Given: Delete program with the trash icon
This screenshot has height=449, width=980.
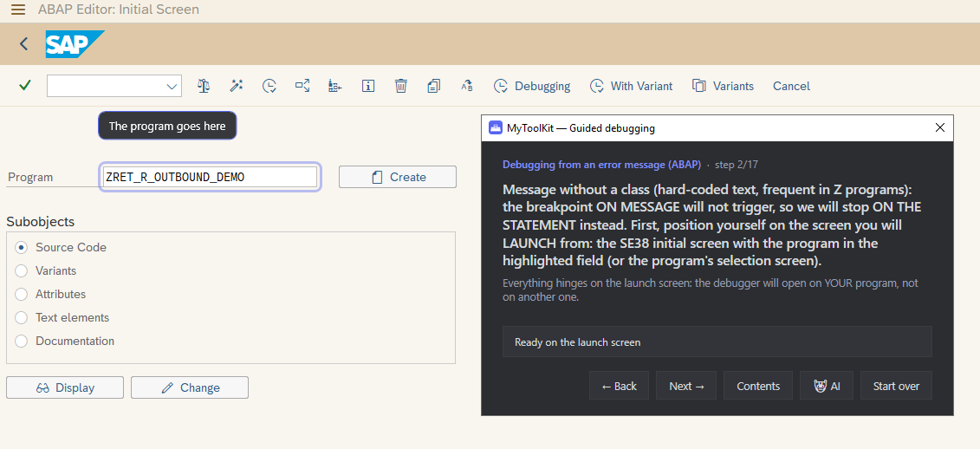Looking at the screenshot, I should (401, 87).
